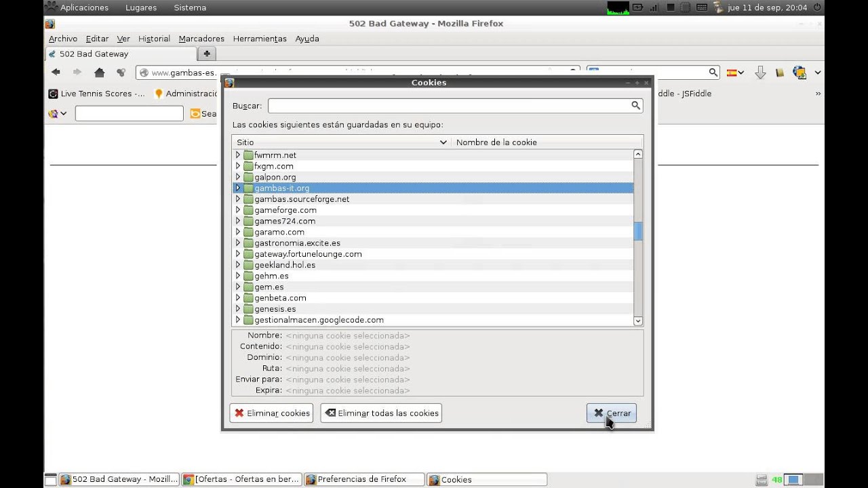
Task: Select gastronomia.excite.es in the list
Action: pos(433,243)
